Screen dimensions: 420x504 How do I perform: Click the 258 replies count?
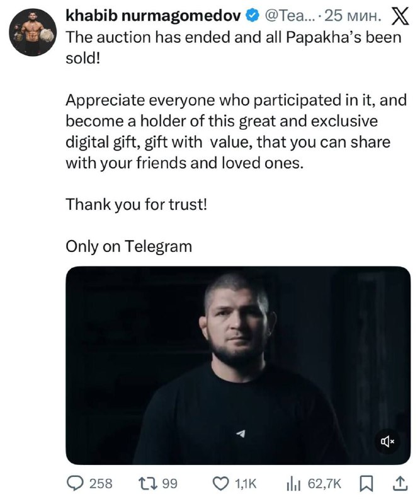coord(101,483)
